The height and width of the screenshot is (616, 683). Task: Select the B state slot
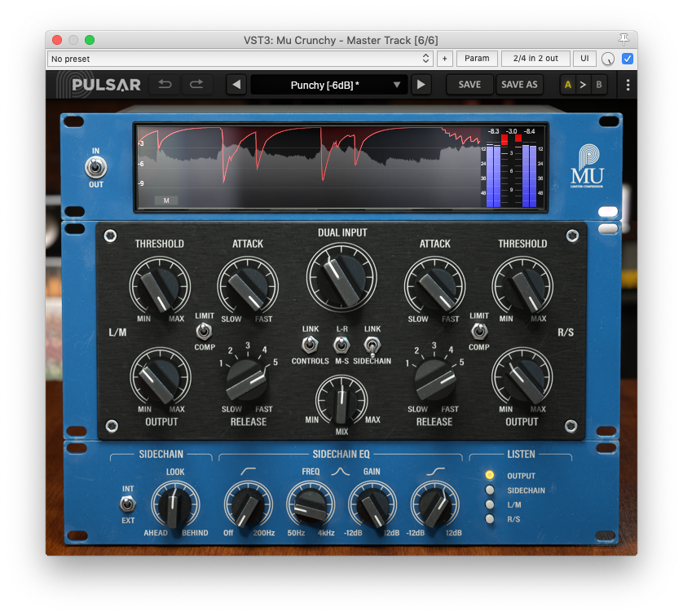[x=599, y=85]
